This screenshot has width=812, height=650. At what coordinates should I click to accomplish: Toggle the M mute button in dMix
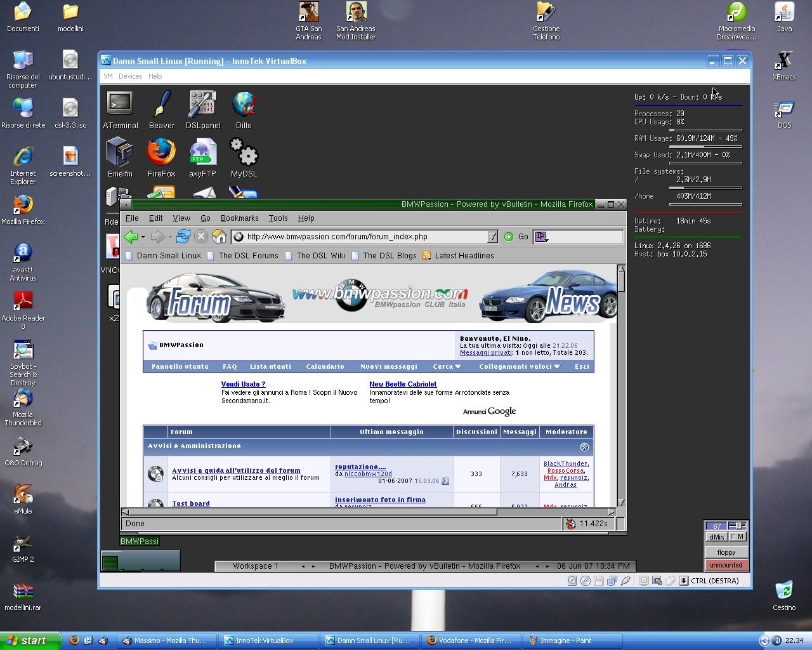tap(737, 537)
